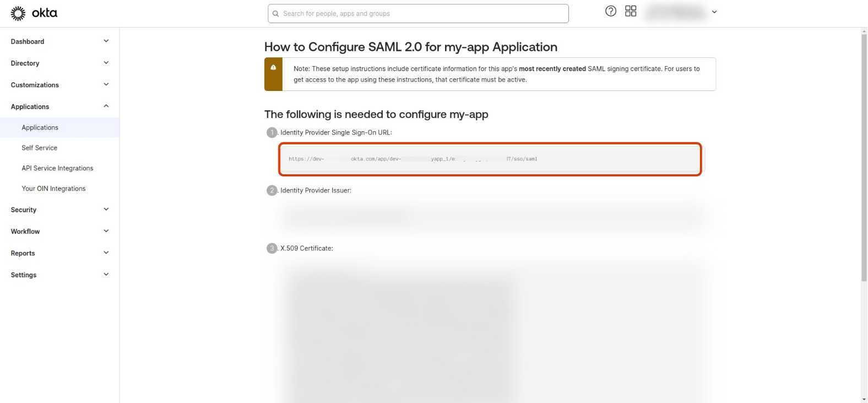Screen dimensions: 868x403
Task: Open the help question mark icon
Action: tap(611, 11)
